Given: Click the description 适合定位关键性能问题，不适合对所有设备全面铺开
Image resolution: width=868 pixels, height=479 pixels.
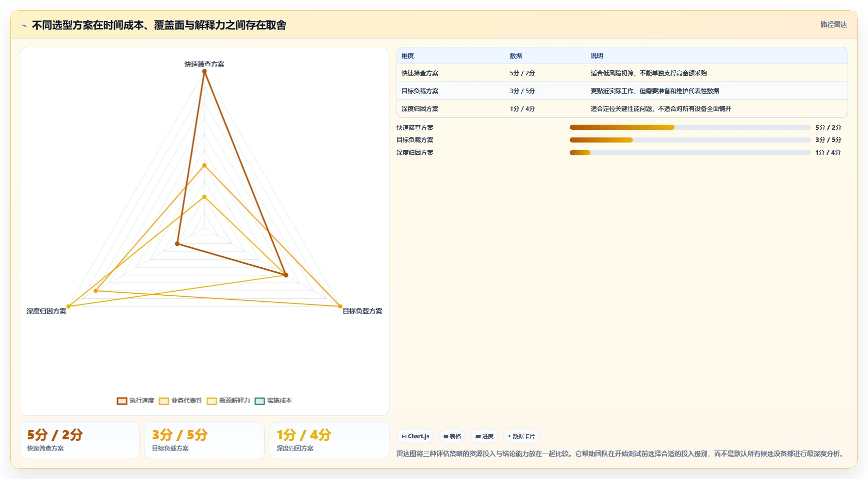Looking at the screenshot, I should pos(661,109).
